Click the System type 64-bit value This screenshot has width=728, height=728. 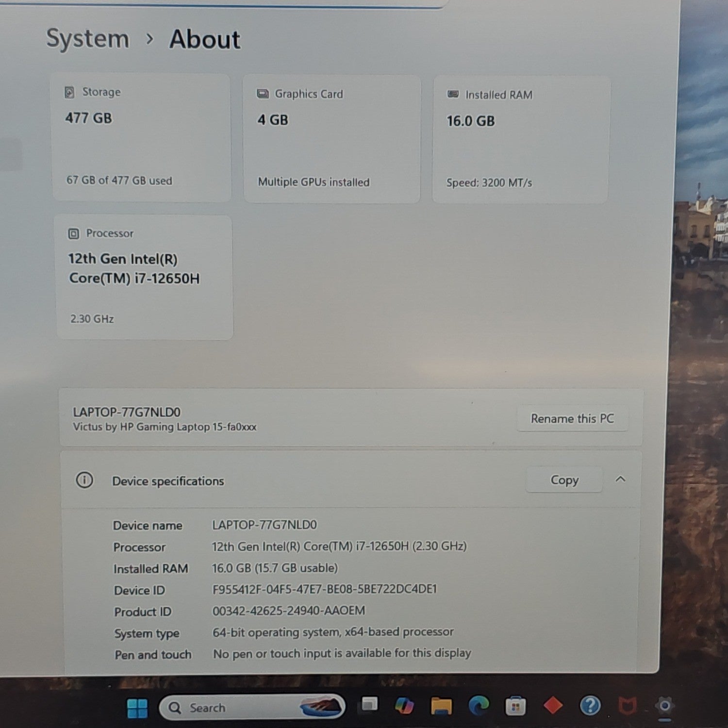[333, 632]
